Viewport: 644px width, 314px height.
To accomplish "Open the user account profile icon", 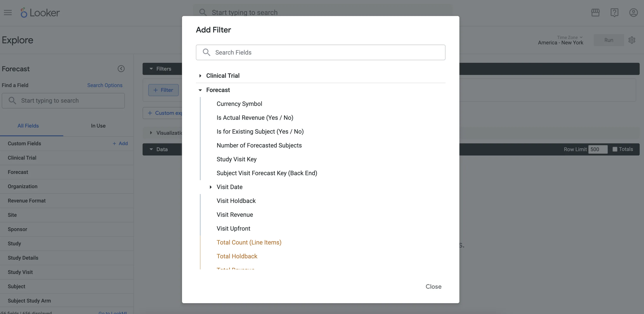I will pos(633,13).
